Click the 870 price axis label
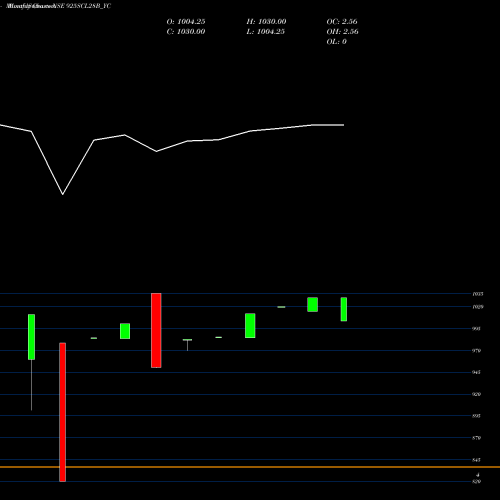 [x=476, y=438]
